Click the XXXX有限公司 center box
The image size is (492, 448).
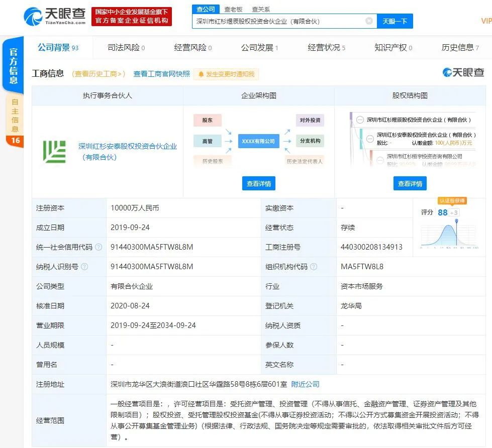[258, 141]
